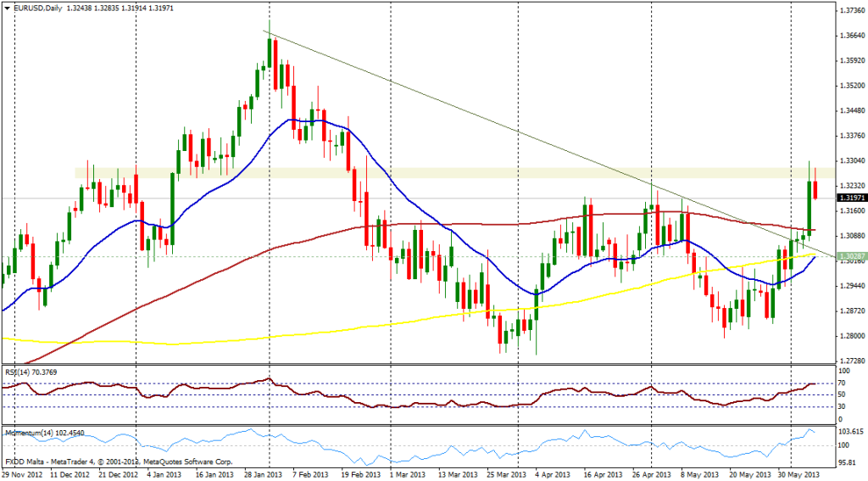Click the EURUSD,Daily chart title text

pyautogui.click(x=40, y=7)
